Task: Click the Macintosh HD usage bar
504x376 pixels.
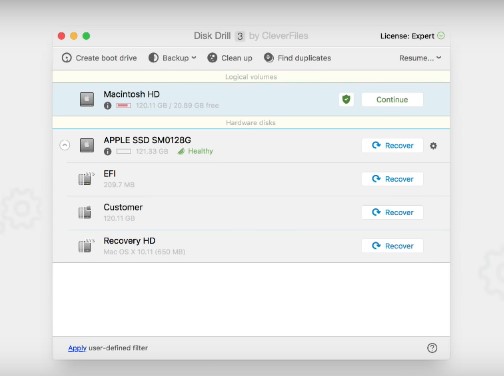Action: coord(123,106)
